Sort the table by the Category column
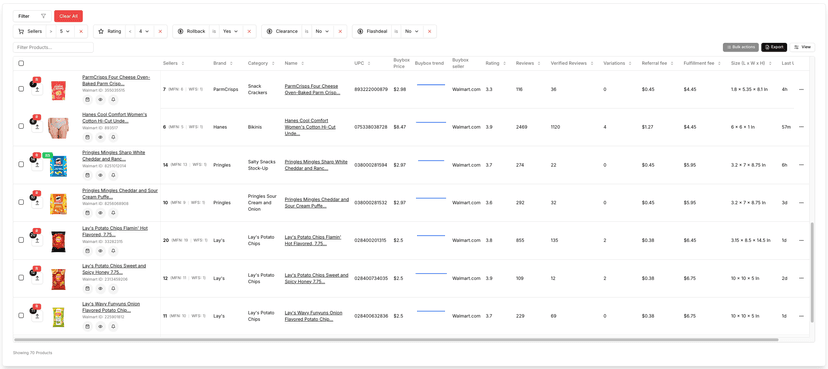828x369 pixels. pos(260,63)
